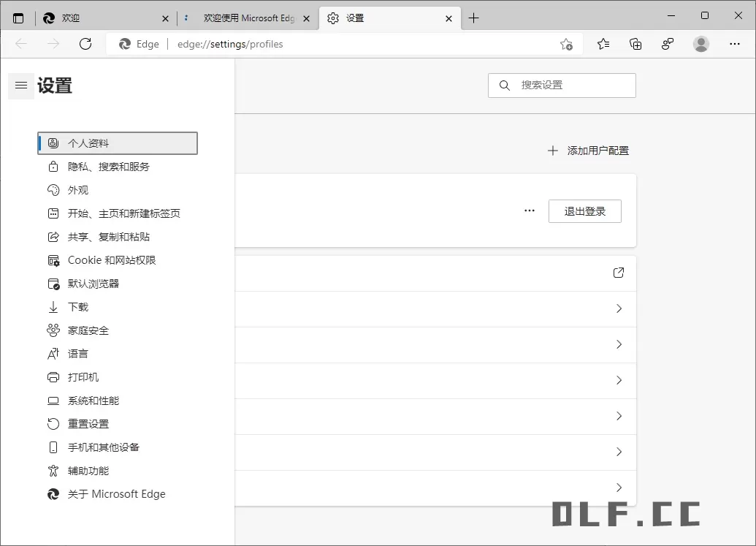Click the 退出登录 button

[x=584, y=211]
